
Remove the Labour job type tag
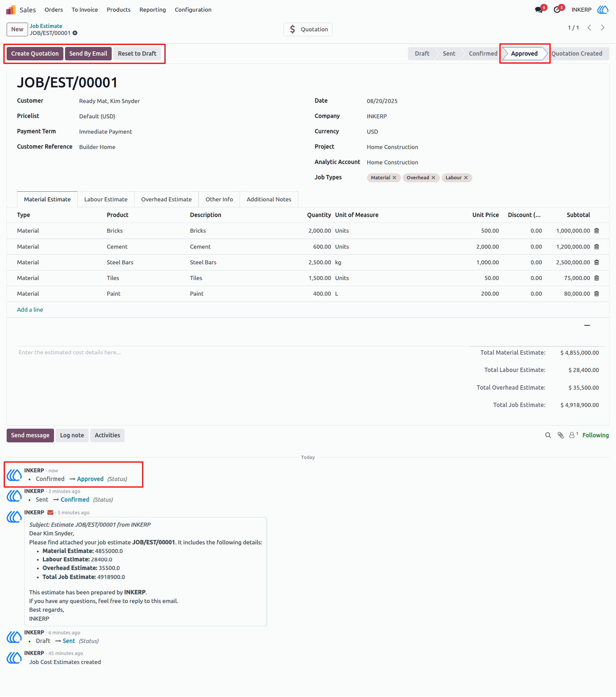[x=466, y=178]
